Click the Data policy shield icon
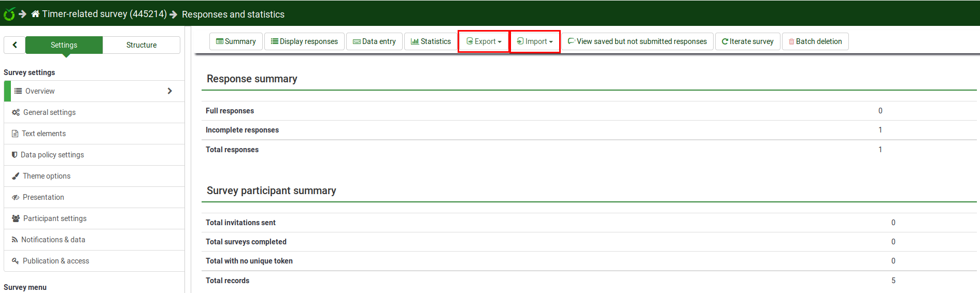Screen dimensions: 980x293 [x=15, y=155]
